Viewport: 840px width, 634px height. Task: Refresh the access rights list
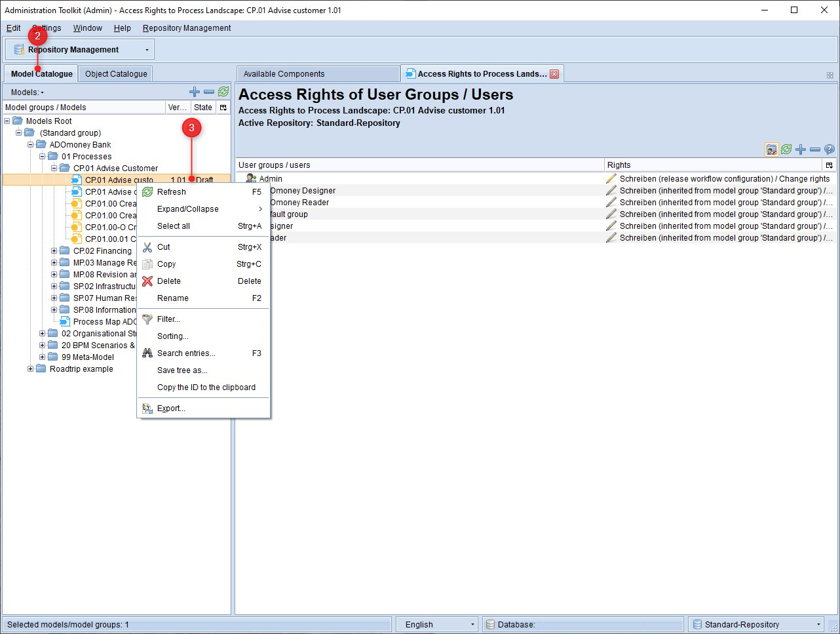(x=786, y=149)
